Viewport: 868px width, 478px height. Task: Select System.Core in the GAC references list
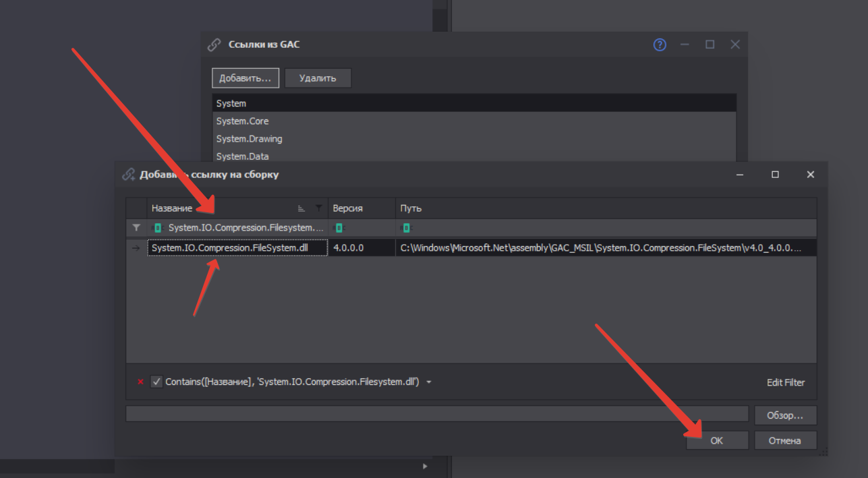tap(474, 121)
